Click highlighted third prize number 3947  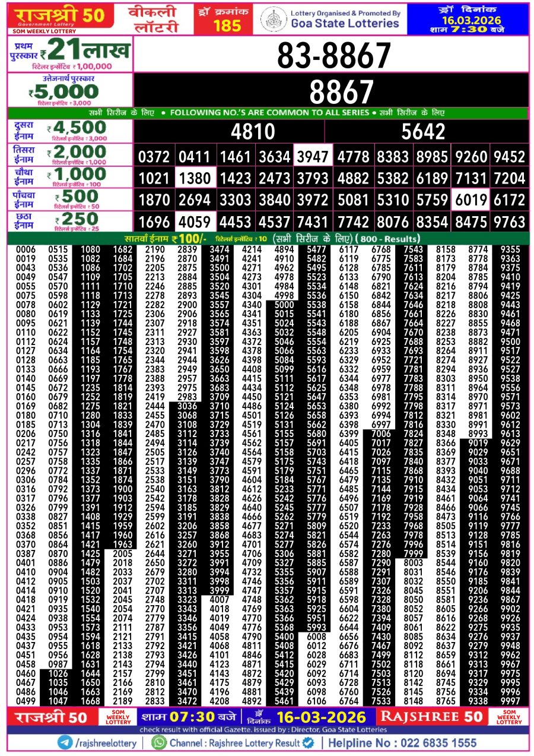point(312,157)
